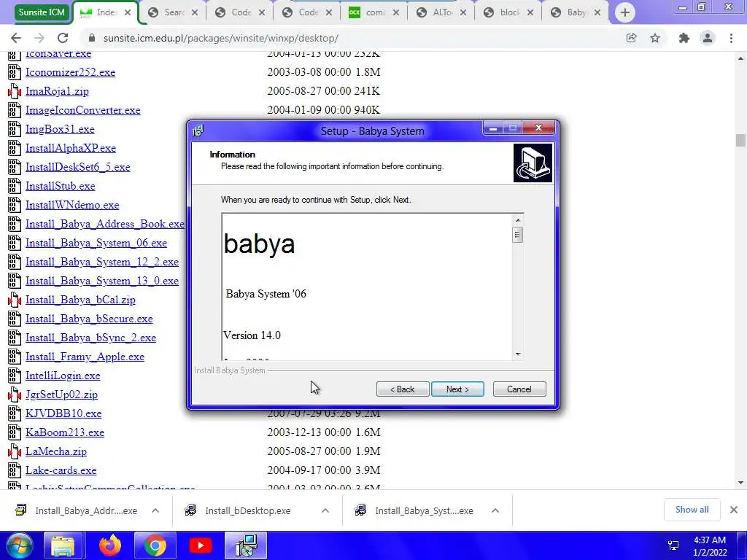Click the address bar URL

pos(220,38)
